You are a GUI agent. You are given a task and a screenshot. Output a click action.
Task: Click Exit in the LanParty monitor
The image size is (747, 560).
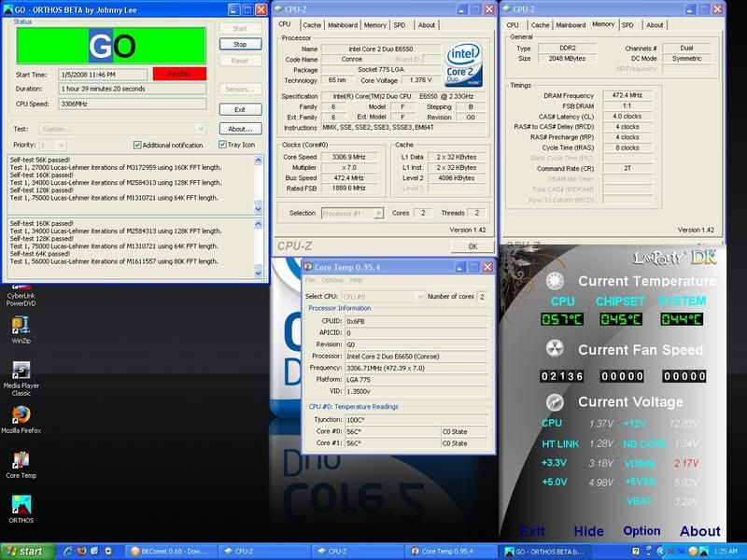pos(531,531)
